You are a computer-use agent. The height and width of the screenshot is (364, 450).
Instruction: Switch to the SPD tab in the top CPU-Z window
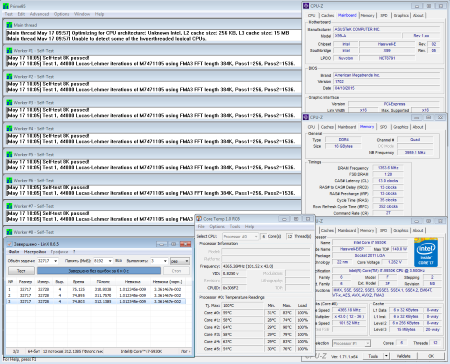(x=384, y=15)
